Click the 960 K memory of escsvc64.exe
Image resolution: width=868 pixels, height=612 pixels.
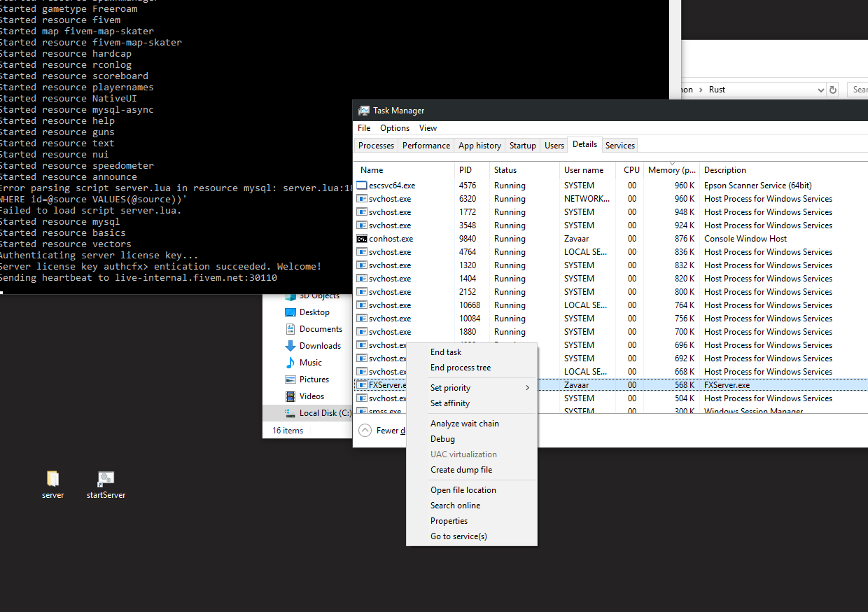pyautogui.click(x=685, y=186)
